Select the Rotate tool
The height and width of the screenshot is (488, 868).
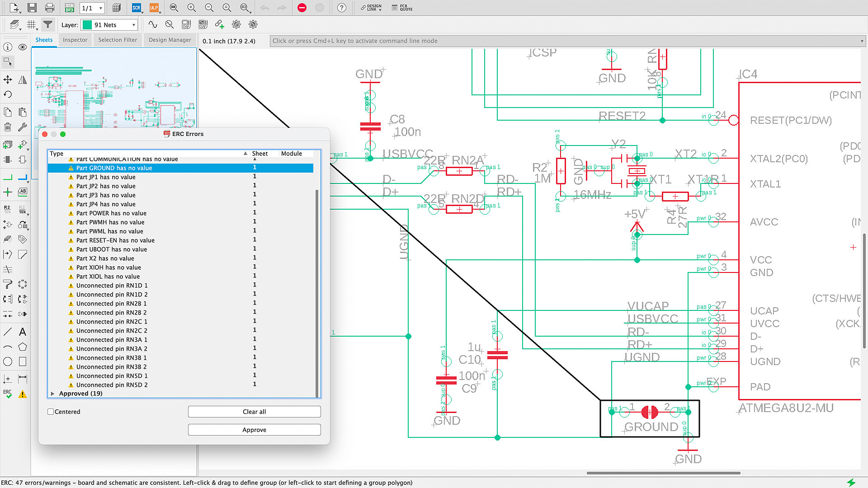click(8, 94)
